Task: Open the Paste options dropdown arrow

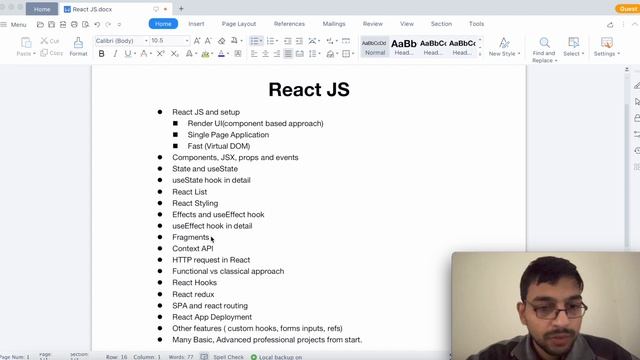Action: click(x=34, y=54)
